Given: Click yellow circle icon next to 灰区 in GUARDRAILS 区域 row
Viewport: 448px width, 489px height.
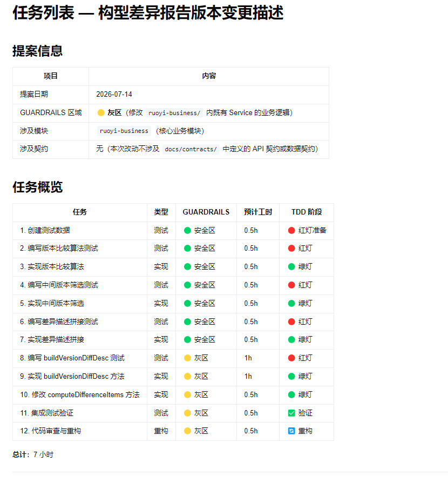Looking at the screenshot, I should [101, 112].
